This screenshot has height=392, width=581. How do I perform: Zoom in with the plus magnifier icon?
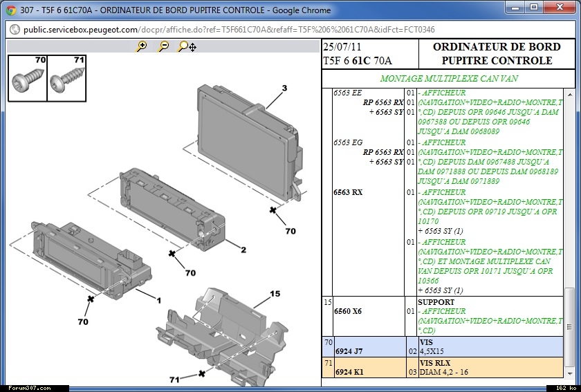(141, 46)
